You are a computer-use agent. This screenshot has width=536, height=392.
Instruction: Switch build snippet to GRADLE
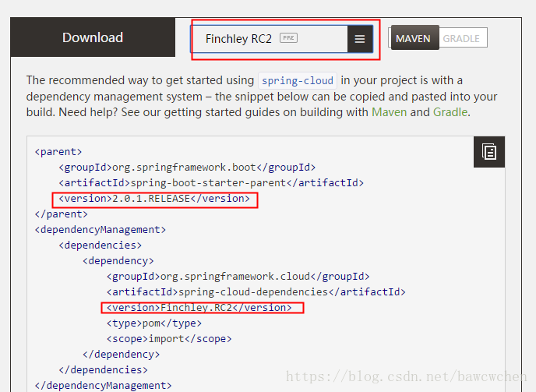click(461, 38)
